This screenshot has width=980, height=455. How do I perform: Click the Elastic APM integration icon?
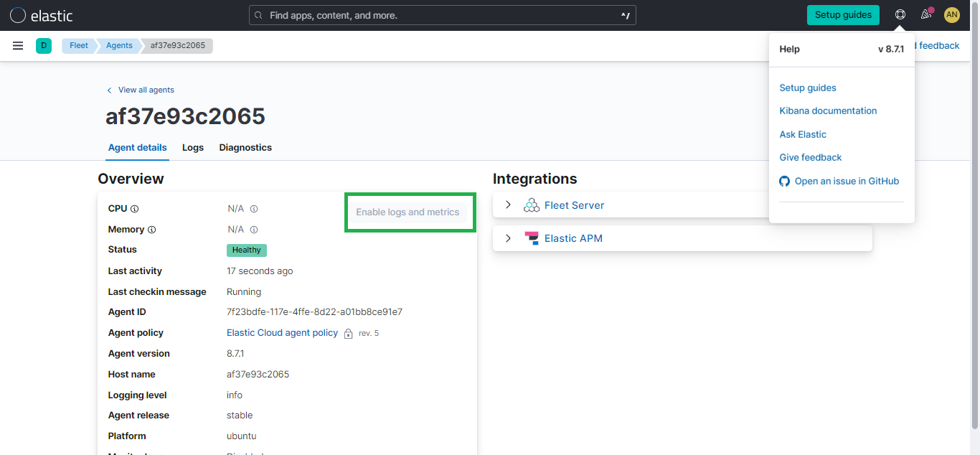click(x=532, y=238)
